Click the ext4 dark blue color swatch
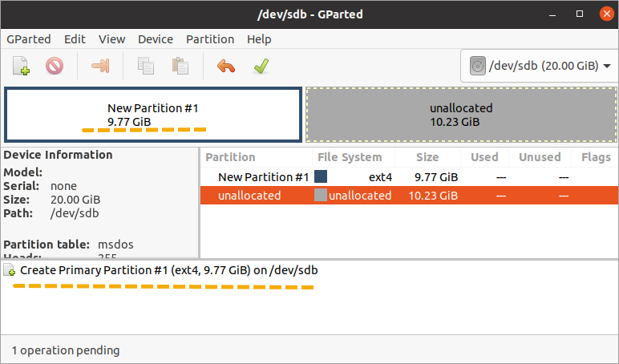This screenshot has width=619, height=364. click(321, 176)
